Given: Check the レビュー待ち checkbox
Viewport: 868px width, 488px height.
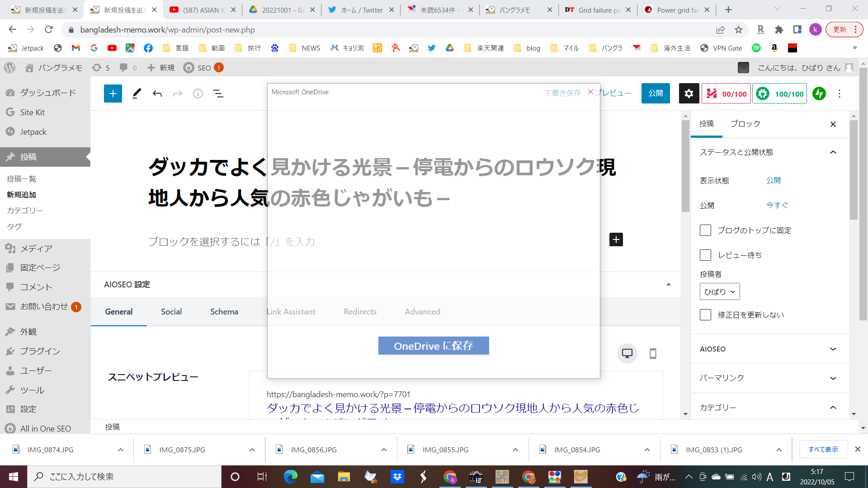Looking at the screenshot, I should tap(705, 255).
